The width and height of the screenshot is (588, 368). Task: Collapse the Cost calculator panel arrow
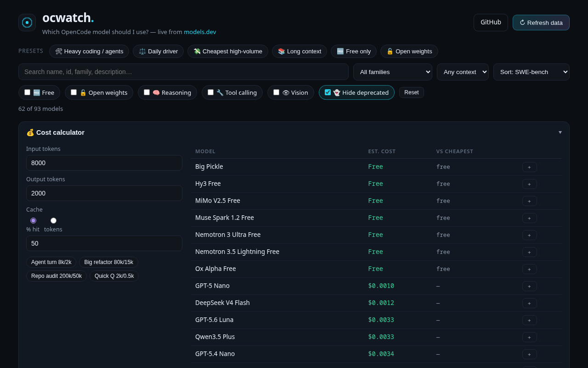tap(560, 132)
